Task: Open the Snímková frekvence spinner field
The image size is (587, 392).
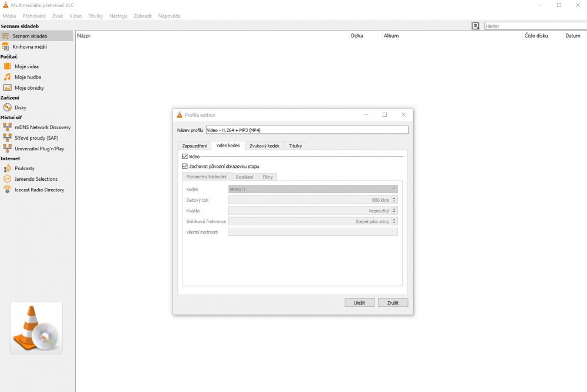Action: click(312, 221)
